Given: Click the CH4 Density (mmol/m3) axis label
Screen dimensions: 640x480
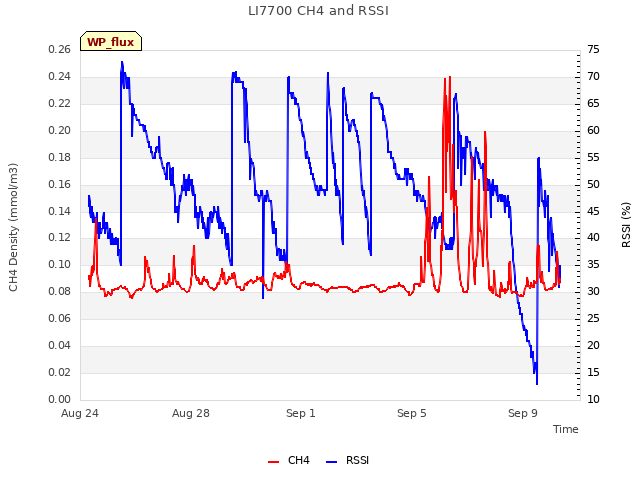Looking at the screenshot, I should [13, 227].
